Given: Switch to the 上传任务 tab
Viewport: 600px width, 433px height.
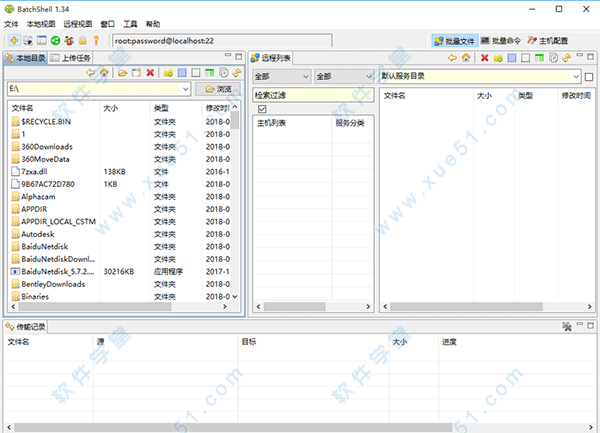Looking at the screenshot, I should (x=71, y=58).
